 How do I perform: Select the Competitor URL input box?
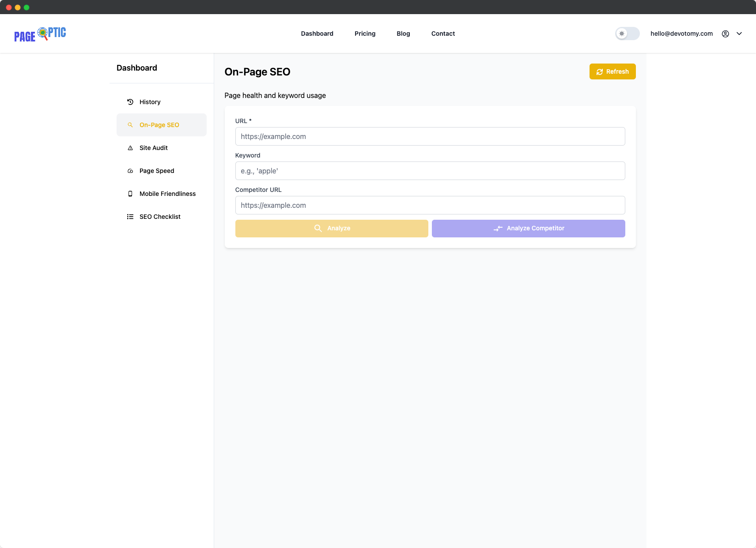coord(430,205)
